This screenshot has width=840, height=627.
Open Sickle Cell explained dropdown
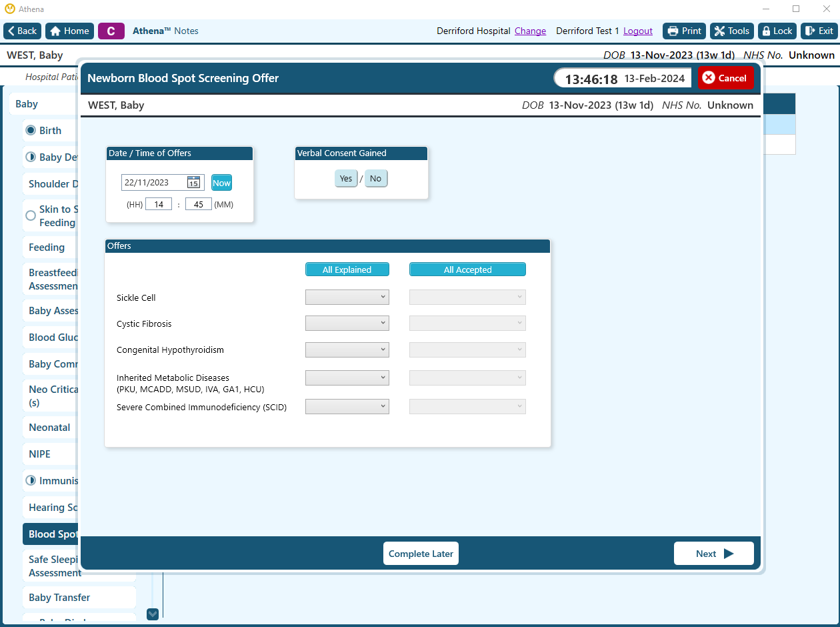tap(347, 297)
